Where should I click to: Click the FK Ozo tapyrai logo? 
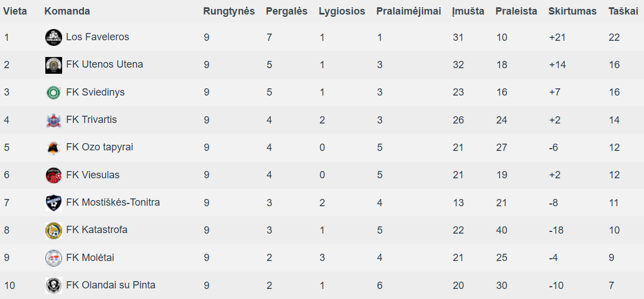(53, 148)
